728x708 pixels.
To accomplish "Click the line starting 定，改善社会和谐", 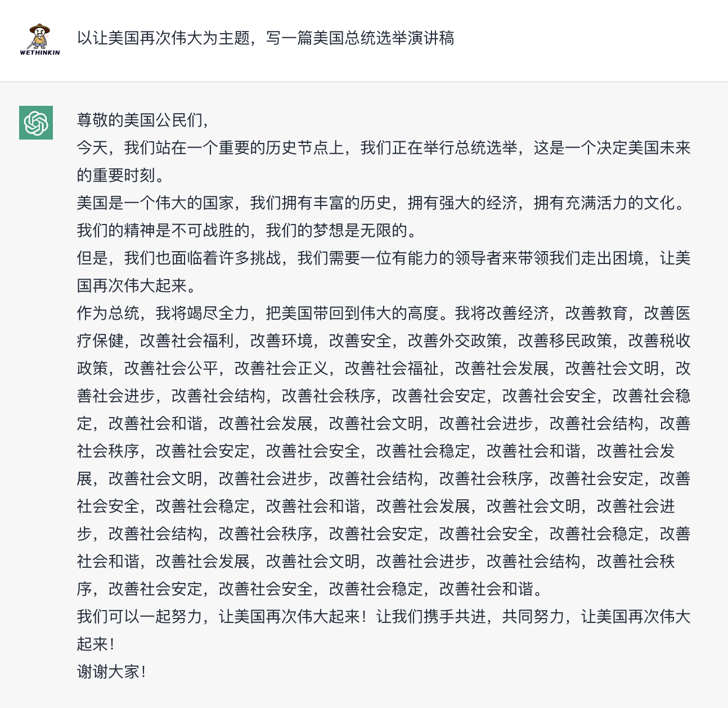I will coord(384,423).
